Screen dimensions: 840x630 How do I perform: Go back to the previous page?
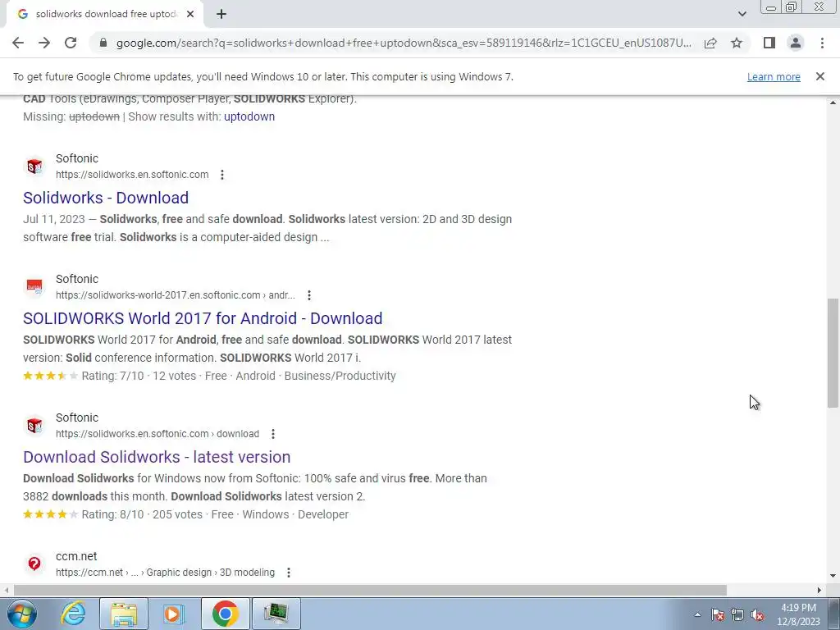click(x=18, y=43)
